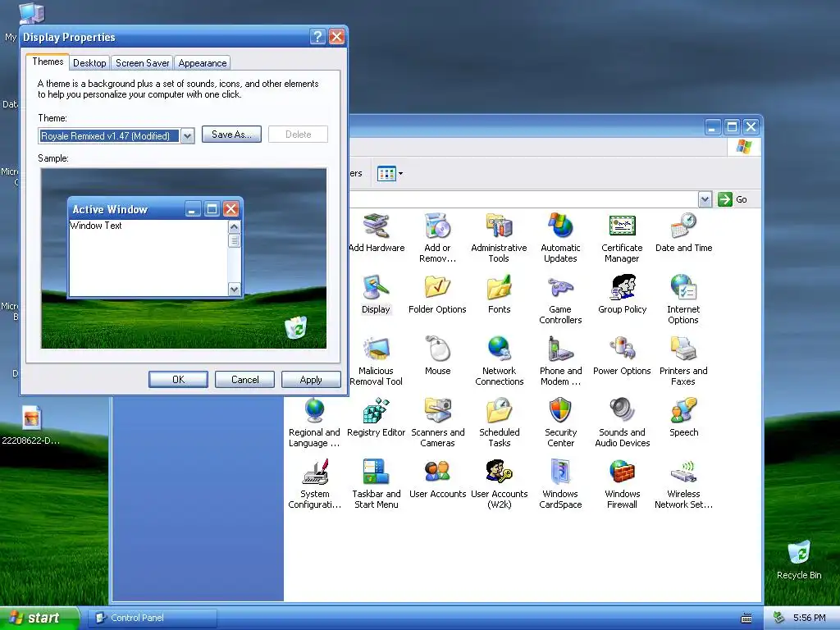The width and height of the screenshot is (840, 630).
Task: Click Apply in Display Properties
Action: (x=311, y=380)
